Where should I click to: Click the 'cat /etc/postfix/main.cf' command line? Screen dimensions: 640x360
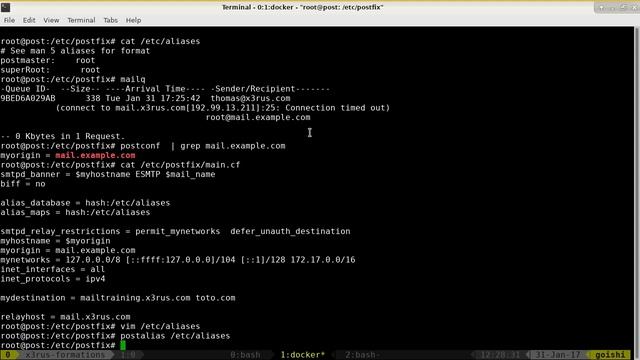(120, 165)
